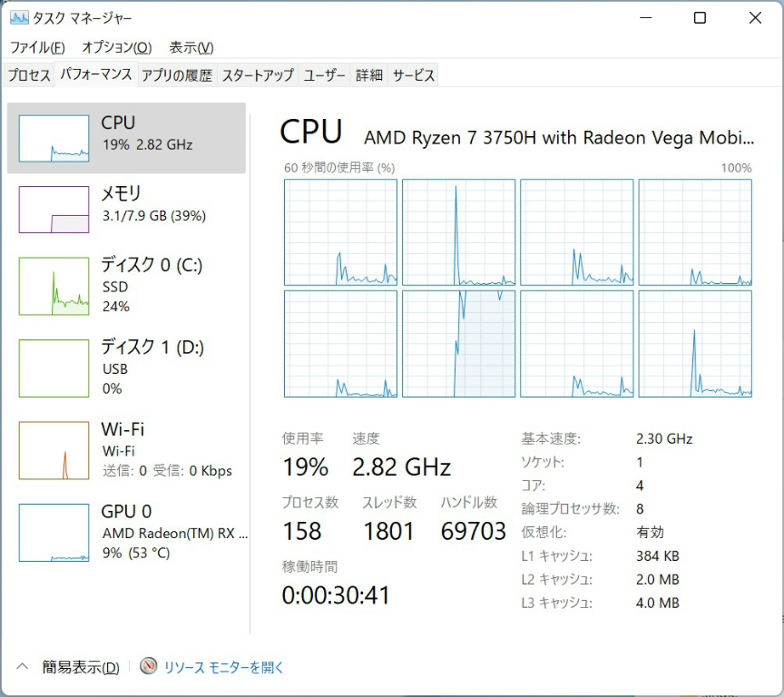Click the Resource Monitor icon
Screen dimensions: 784x697
[x=149, y=667]
